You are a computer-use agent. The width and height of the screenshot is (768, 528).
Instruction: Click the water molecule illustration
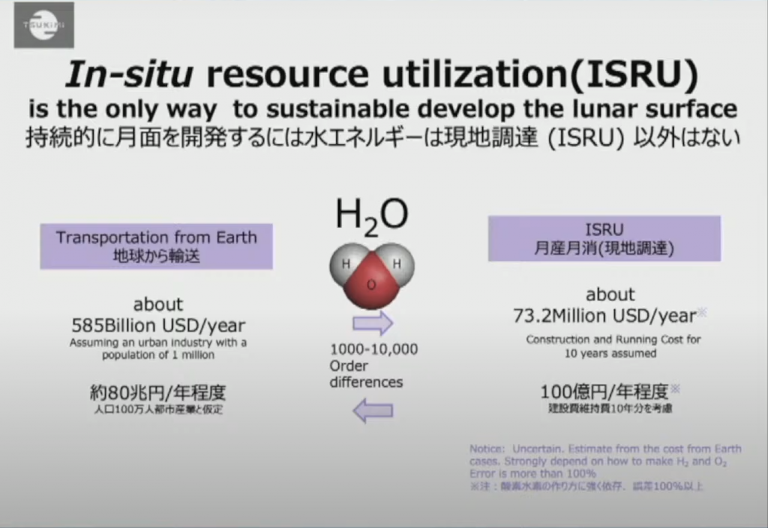372,276
